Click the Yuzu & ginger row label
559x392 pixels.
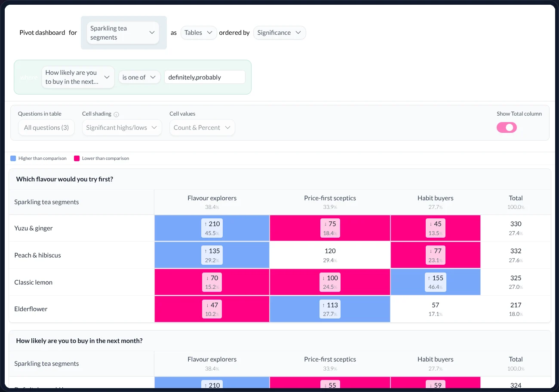[x=34, y=228]
